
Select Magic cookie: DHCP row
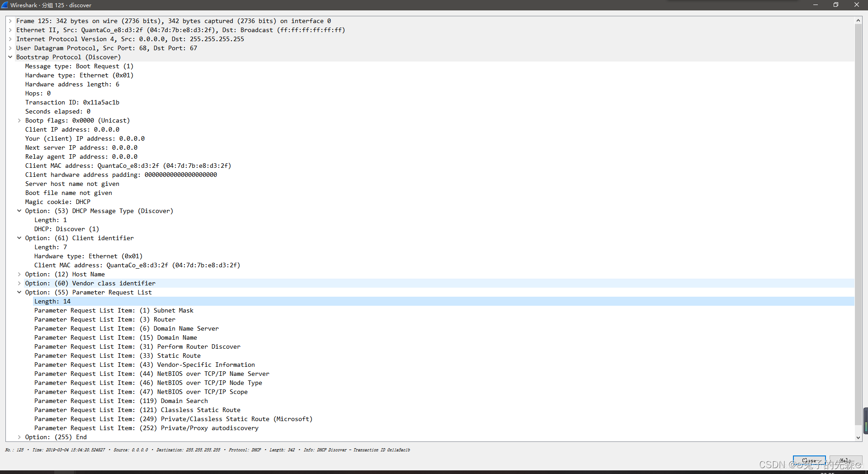(58, 202)
